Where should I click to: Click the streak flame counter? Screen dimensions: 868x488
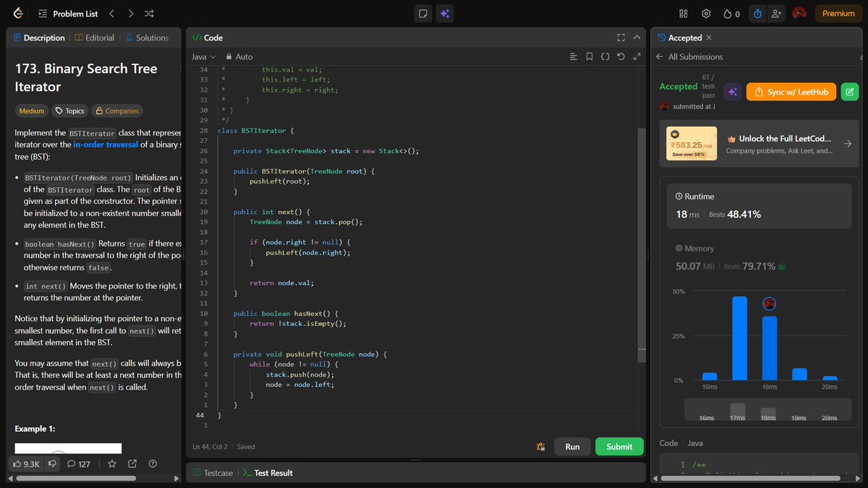click(x=732, y=13)
